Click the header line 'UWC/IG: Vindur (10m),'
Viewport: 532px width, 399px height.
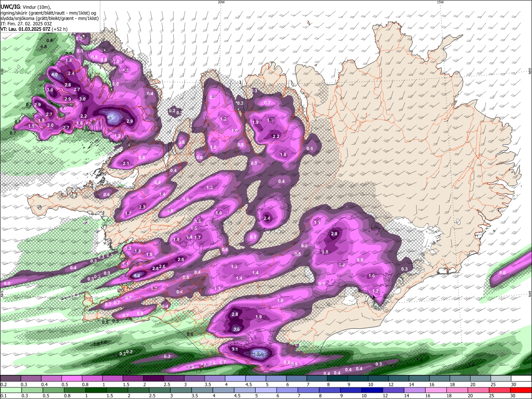[x=25, y=7]
